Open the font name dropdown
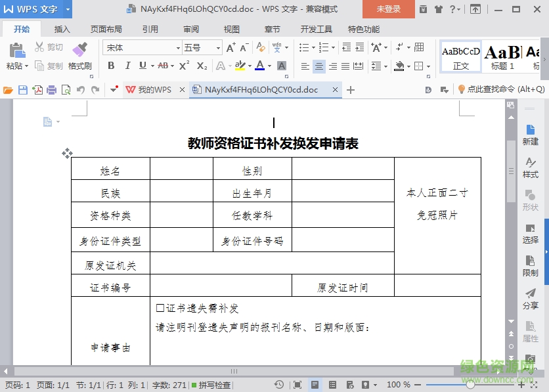Screen dimensions: 549x392 pos(179,47)
